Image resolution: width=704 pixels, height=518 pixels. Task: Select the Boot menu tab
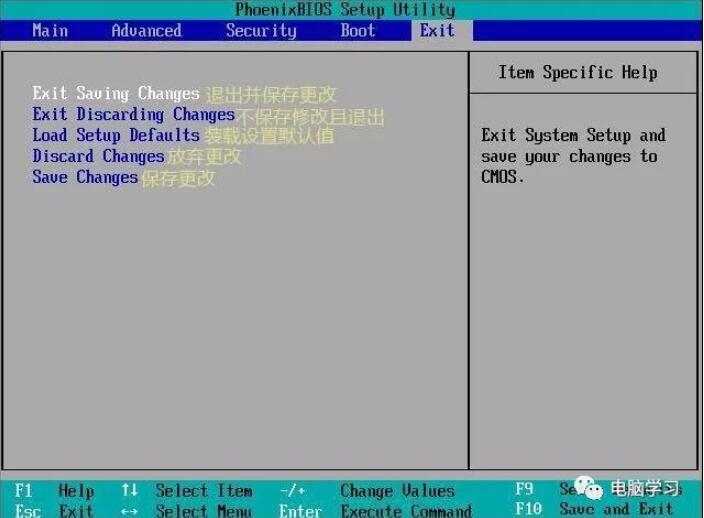357,31
